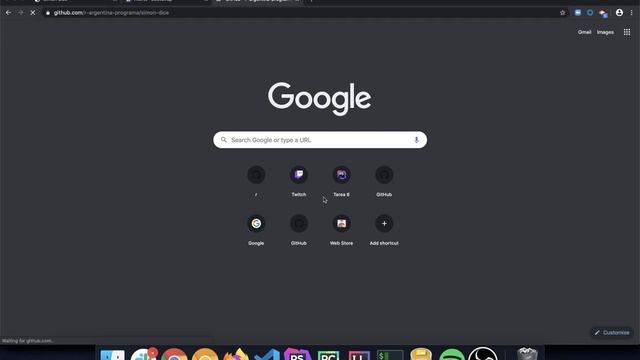Stop the page loading with the X button
Viewport: 640px width, 360px height.
33,13
